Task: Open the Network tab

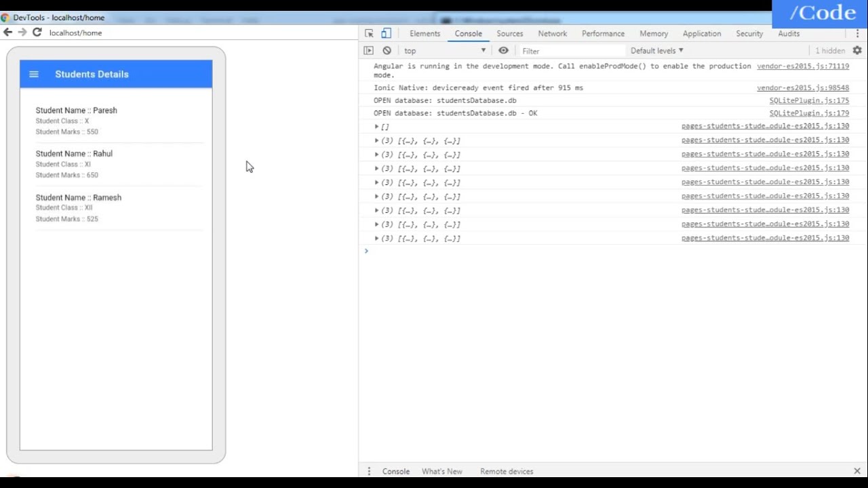Action: point(553,33)
